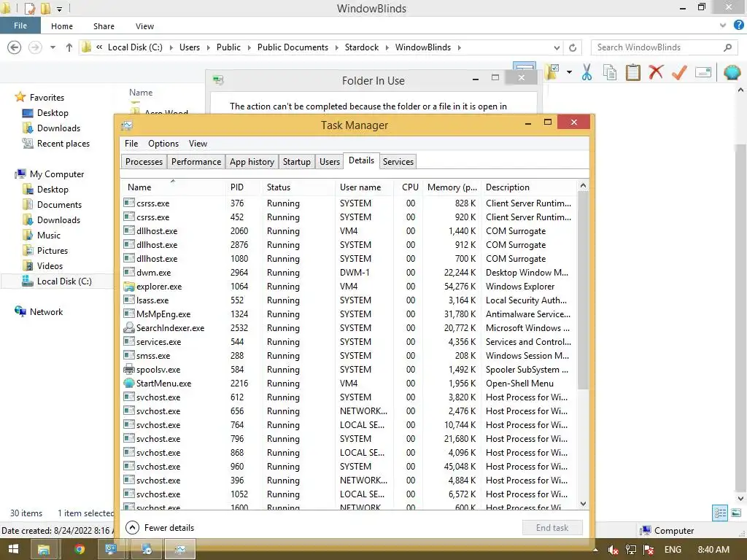Open Task Manager View menu

[198, 144]
